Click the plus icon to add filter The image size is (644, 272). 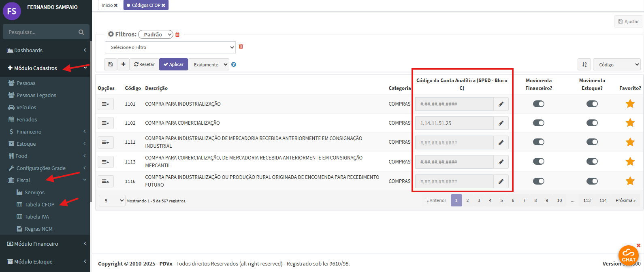click(124, 64)
